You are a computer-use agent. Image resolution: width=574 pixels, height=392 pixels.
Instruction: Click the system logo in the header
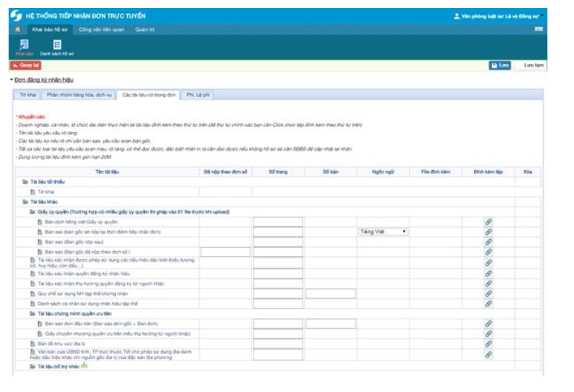coord(16,16)
